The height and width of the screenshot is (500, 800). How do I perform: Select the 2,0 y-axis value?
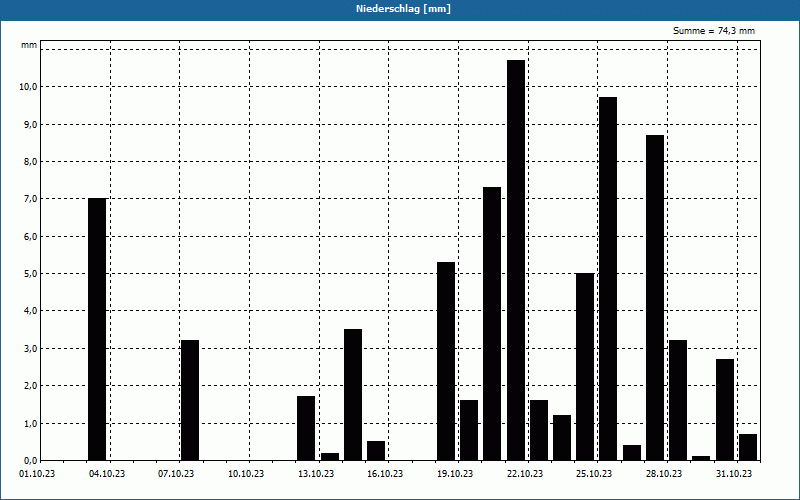click(x=31, y=386)
